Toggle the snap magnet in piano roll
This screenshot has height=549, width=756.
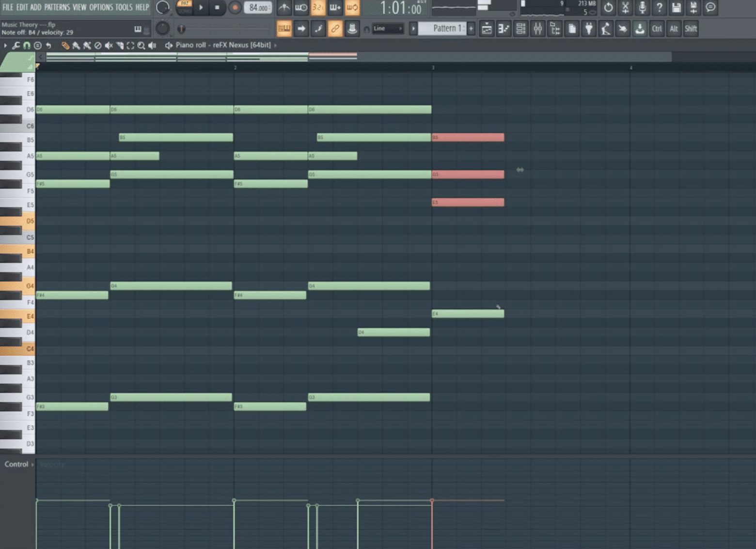click(27, 45)
